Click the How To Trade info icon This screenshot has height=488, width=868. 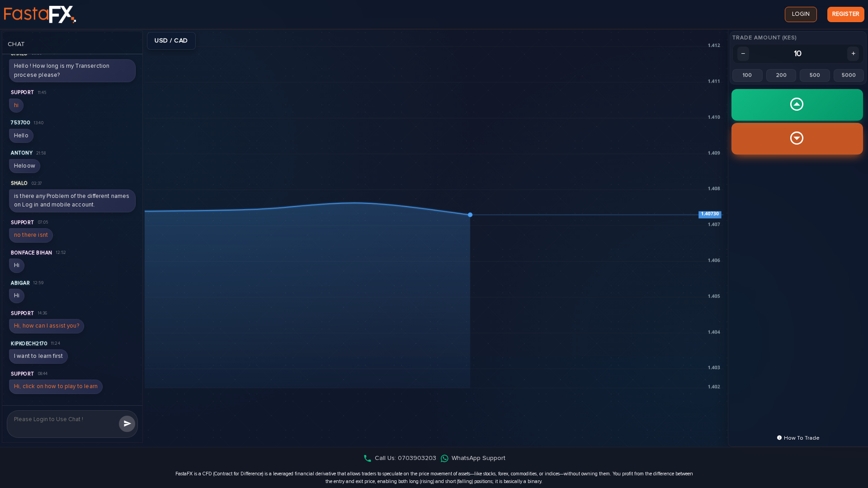[779, 438]
